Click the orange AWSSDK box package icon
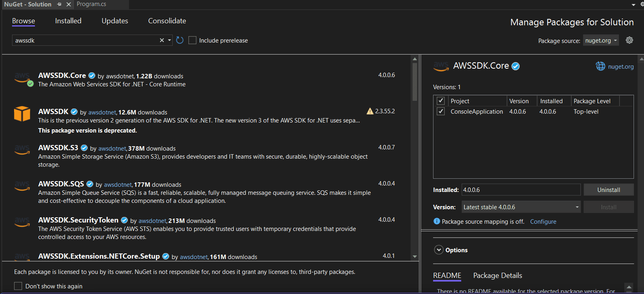This screenshot has height=294, width=644. click(x=22, y=114)
